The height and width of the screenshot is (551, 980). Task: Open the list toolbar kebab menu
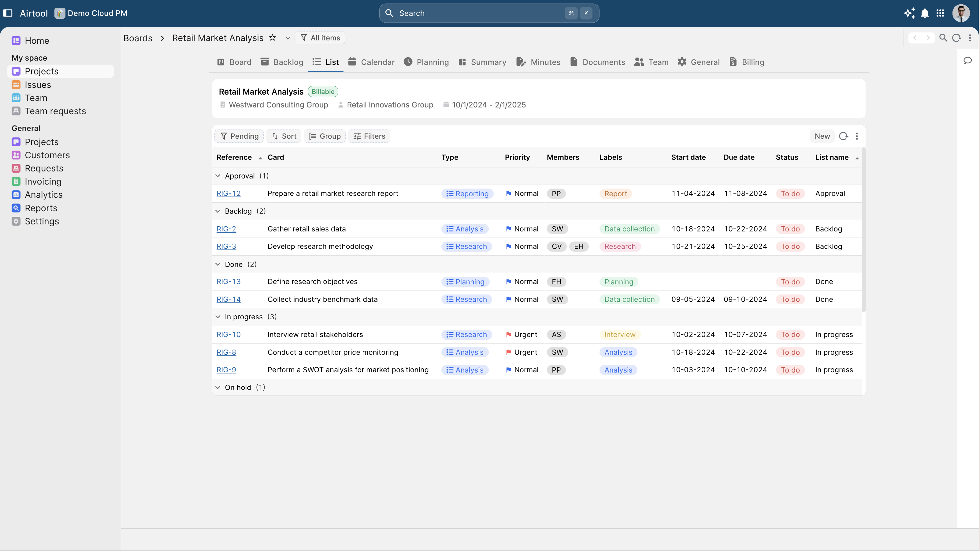857,136
